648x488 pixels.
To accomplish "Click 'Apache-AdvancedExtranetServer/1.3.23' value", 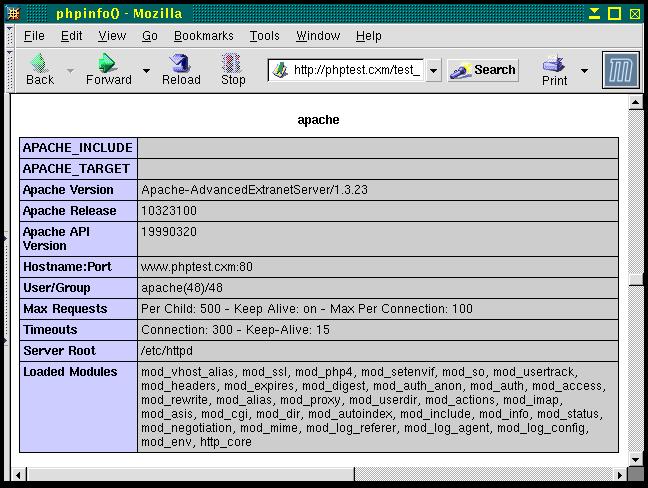I will 254,190.
